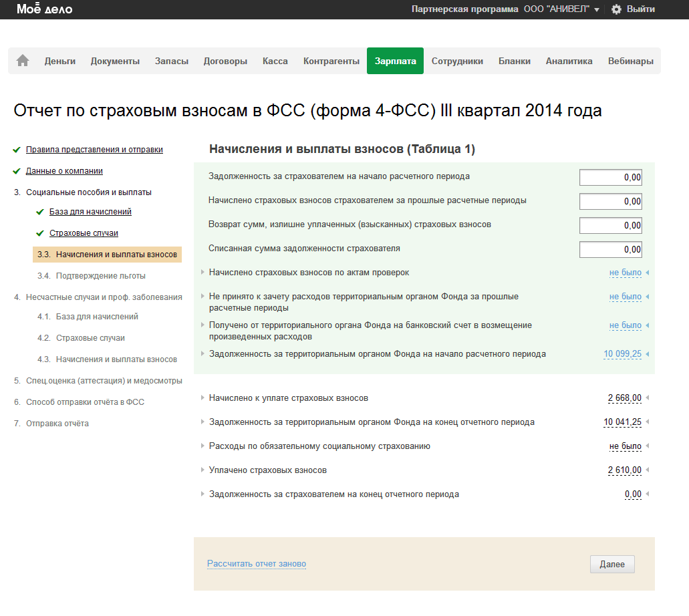Open the Правила представления и отправки step
The image size is (689, 616).
click(94, 150)
